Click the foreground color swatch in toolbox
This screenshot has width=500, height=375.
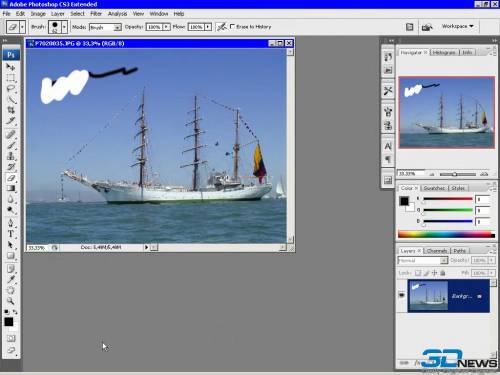click(8, 322)
